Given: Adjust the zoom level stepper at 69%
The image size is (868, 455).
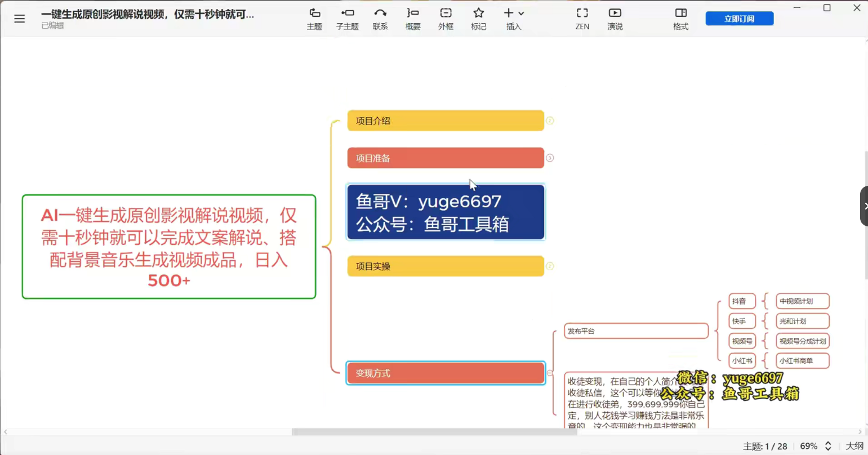Looking at the screenshot, I should point(828,446).
